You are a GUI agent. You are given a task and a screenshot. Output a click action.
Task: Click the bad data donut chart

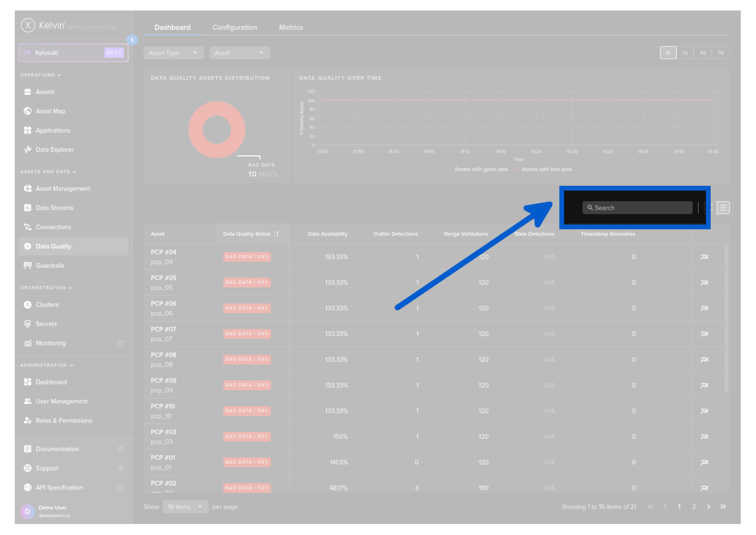(x=217, y=130)
